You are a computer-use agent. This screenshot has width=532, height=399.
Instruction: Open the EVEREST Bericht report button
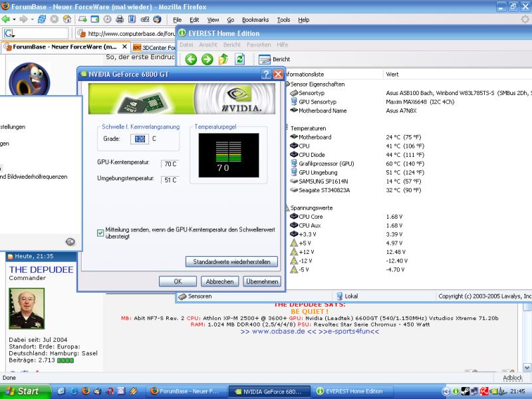pyautogui.click(x=274, y=59)
